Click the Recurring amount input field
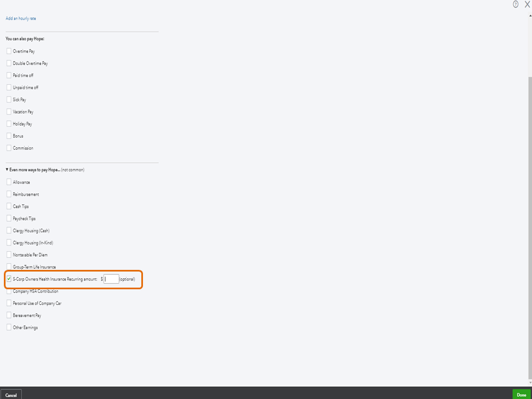The height and width of the screenshot is (399, 532). [111, 279]
